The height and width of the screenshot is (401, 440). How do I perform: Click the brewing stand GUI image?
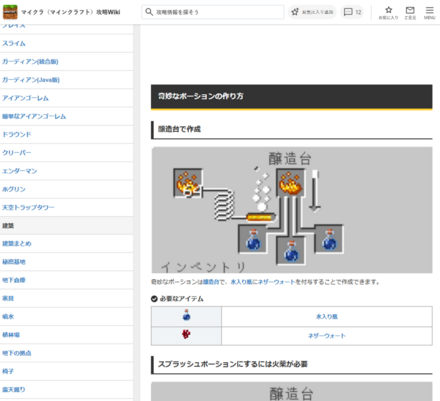pos(292,210)
